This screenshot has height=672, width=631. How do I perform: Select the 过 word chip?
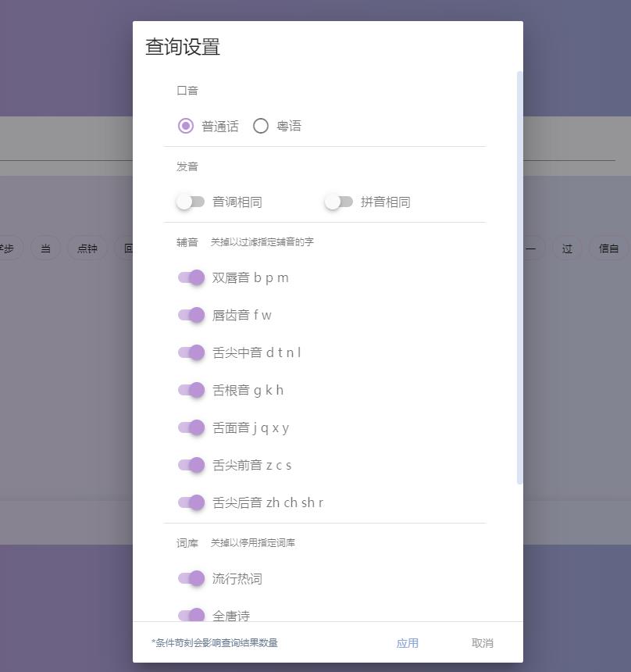tap(567, 248)
